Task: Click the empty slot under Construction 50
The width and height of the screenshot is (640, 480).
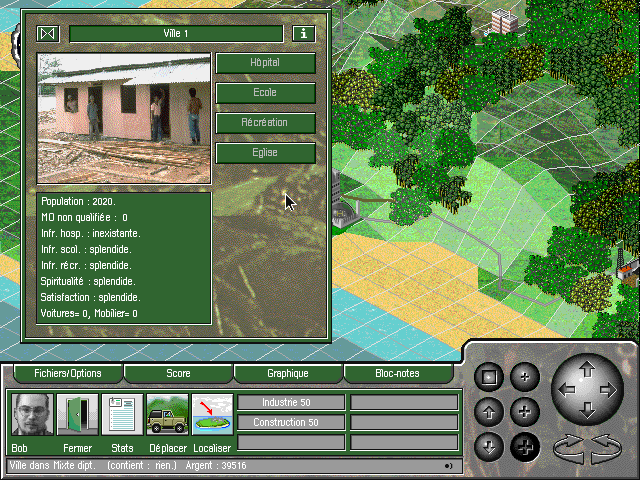Action: 291,442
